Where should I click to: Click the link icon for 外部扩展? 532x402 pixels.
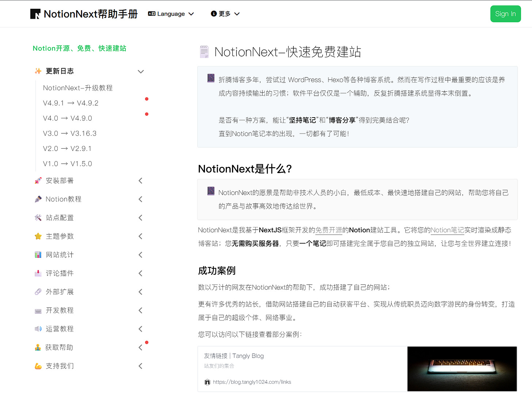38,292
